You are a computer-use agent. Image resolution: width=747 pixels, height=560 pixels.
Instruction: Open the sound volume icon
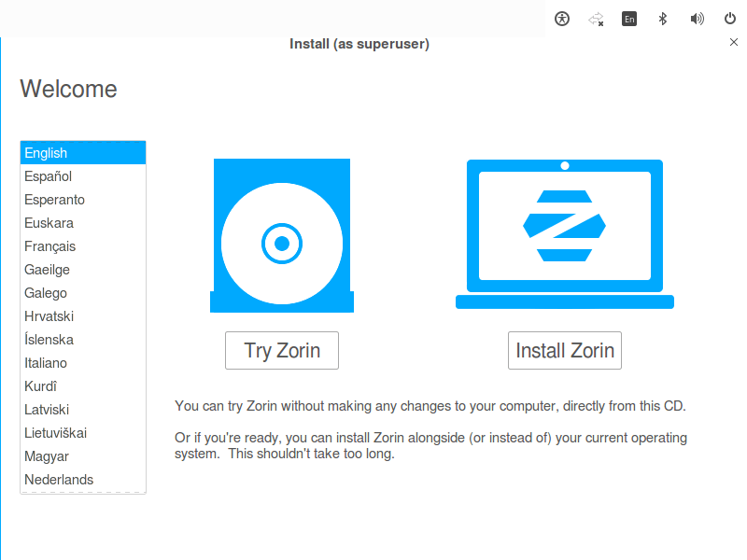697,19
